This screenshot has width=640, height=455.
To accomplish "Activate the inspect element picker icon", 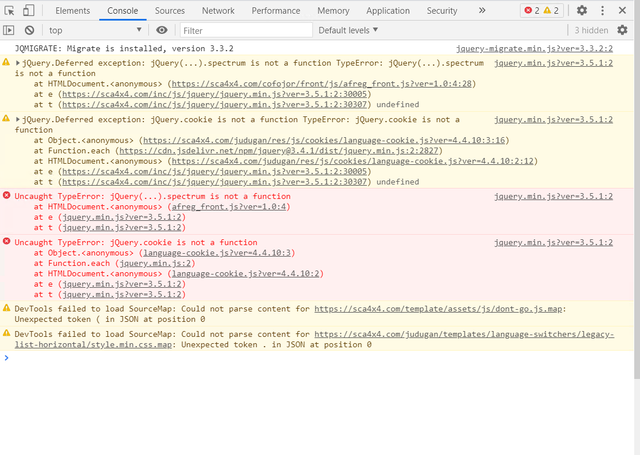I will (x=9, y=11).
